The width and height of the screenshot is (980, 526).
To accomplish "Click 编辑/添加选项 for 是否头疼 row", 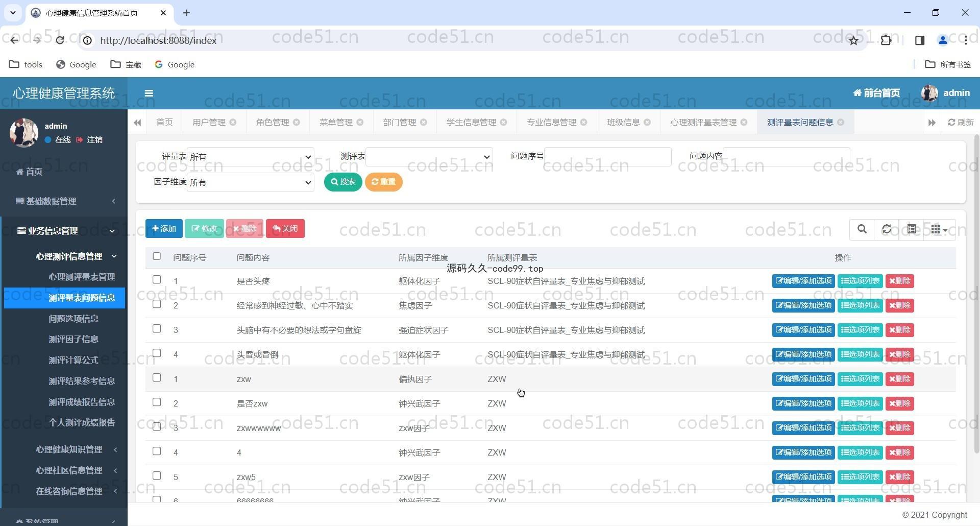I will pyautogui.click(x=803, y=281).
